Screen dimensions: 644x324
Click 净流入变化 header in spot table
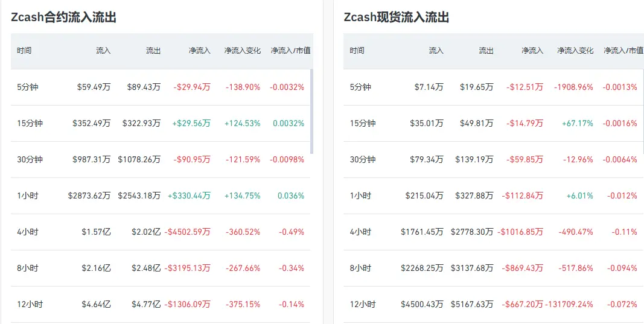coord(575,51)
